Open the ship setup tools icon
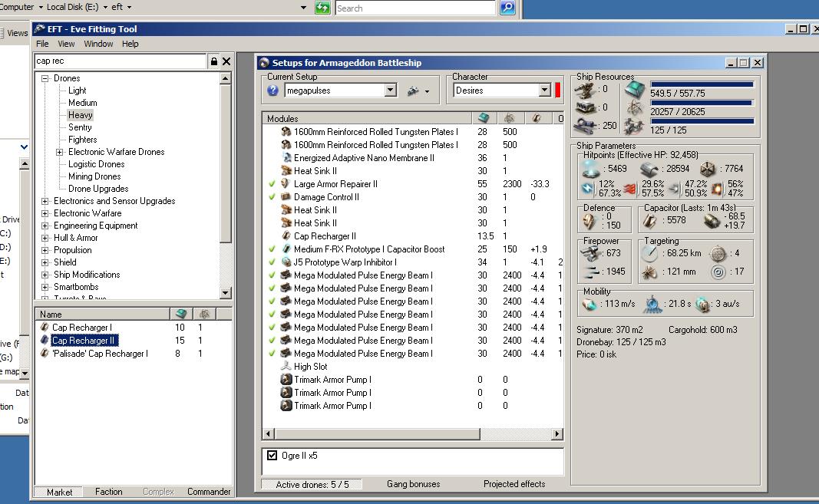 point(413,91)
